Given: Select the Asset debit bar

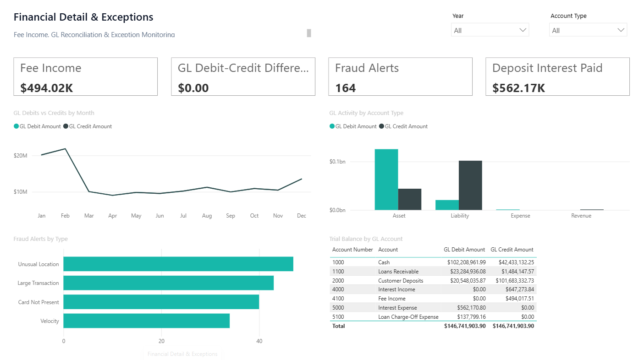Looking at the screenshot, I should (x=386, y=180).
